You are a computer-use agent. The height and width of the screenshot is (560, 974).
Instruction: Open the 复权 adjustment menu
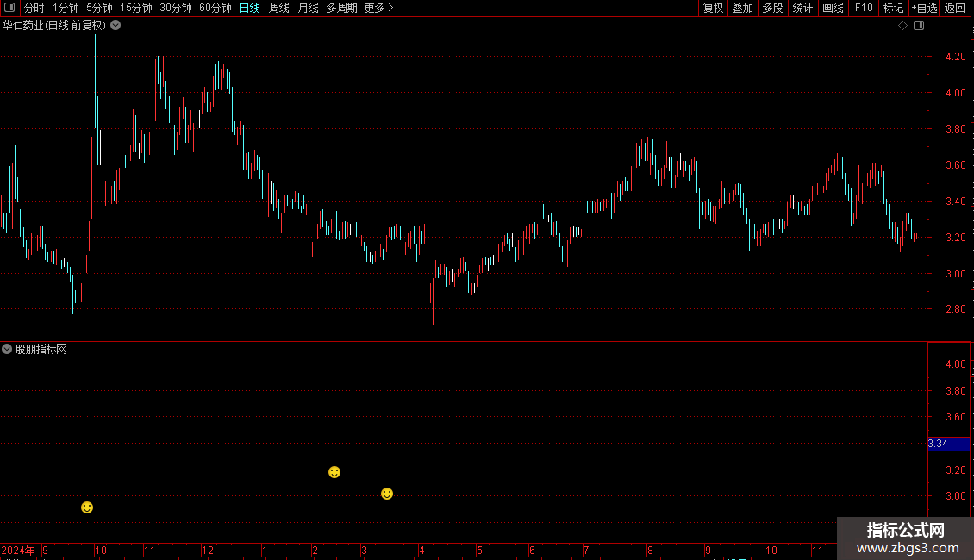(713, 8)
